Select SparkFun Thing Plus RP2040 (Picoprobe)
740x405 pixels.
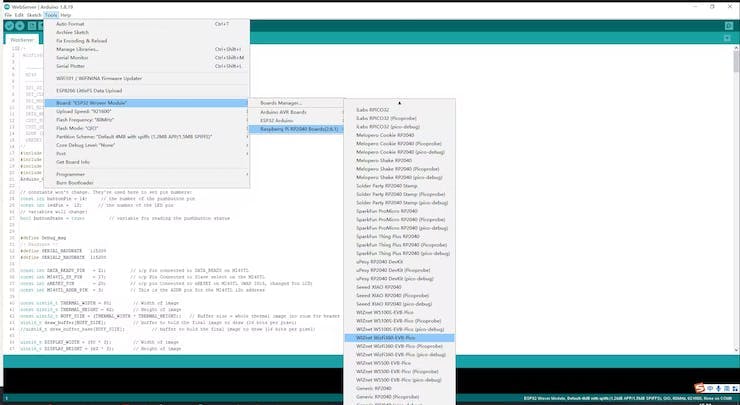[x=399, y=245]
